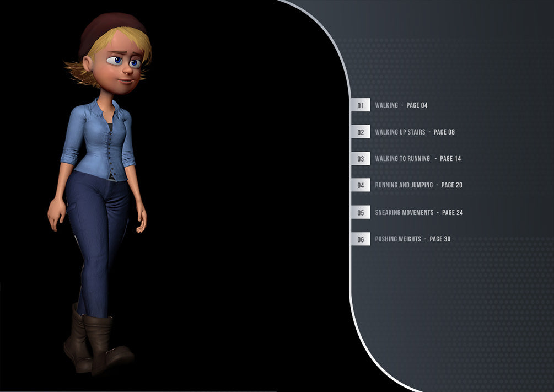Jump to Page 14 of Walking To Running

pyautogui.click(x=450, y=158)
